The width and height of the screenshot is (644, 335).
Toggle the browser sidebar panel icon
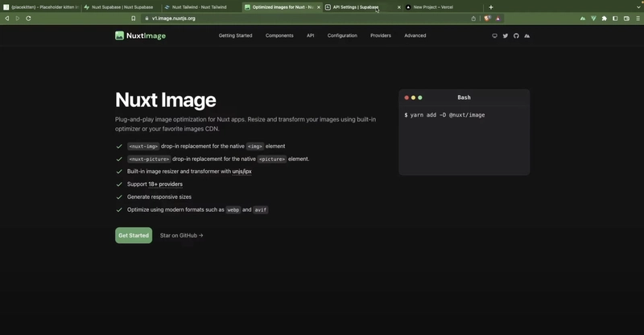615,18
